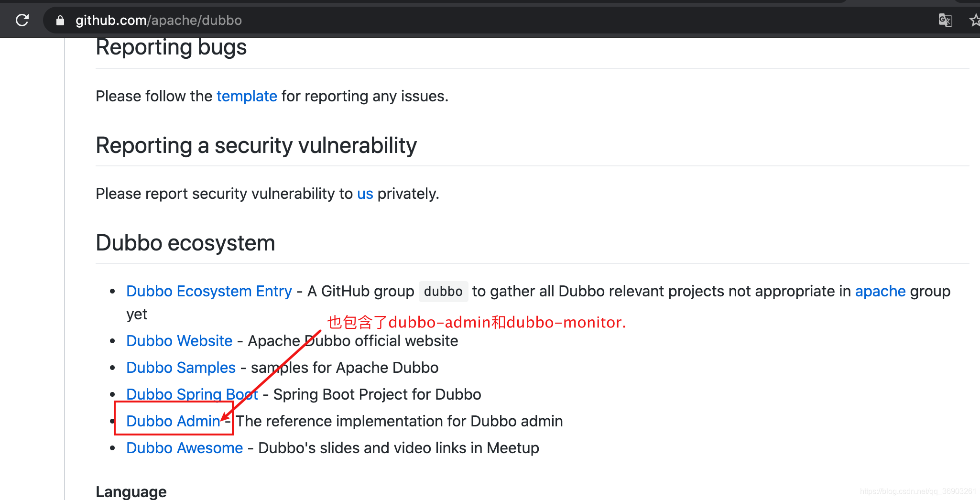980x500 pixels.
Task: Open the 'template' link for reporting issues
Action: [x=247, y=96]
